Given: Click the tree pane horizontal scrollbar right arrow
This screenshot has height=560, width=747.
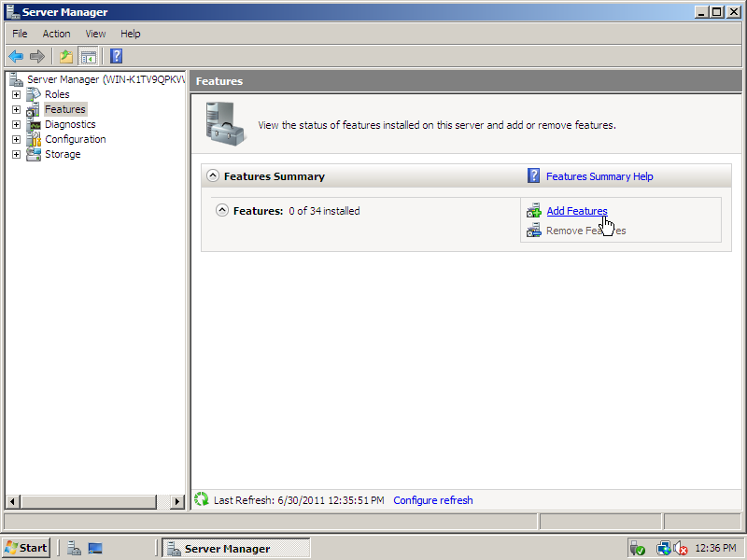Looking at the screenshot, I should point(177,501).
